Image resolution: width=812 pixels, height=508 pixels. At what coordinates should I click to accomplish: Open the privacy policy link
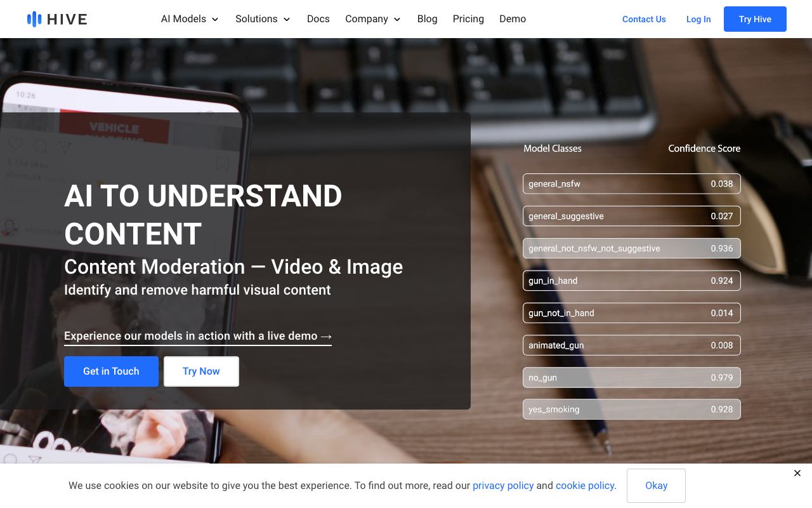click(x=503, y=485)
